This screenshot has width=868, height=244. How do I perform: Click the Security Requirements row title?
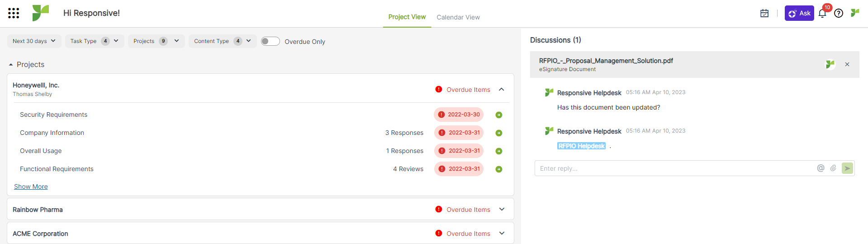tap(54, 115)
